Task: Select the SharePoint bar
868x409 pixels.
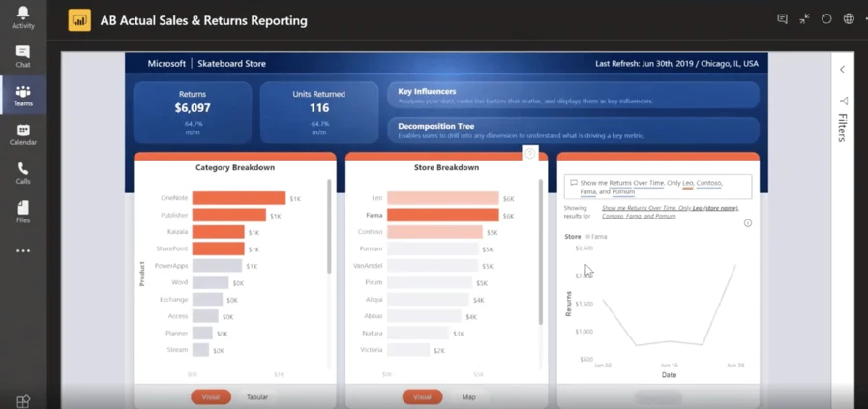Action: click(x=218, y=248)
